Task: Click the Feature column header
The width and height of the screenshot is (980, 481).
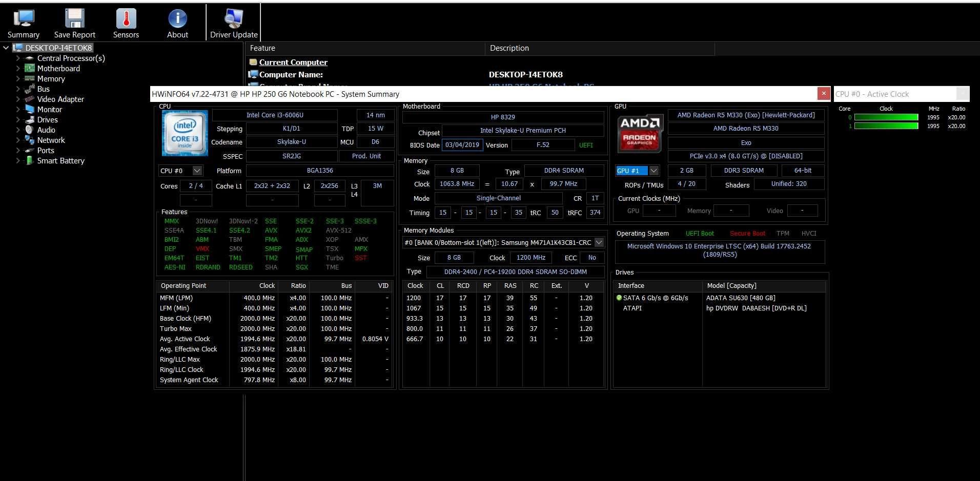Action: pos(365,48)
